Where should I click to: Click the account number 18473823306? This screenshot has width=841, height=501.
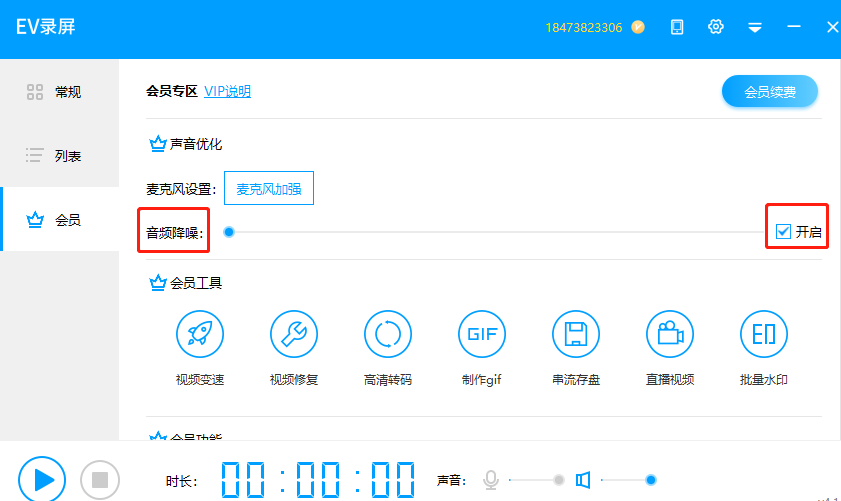coord(584,27)
